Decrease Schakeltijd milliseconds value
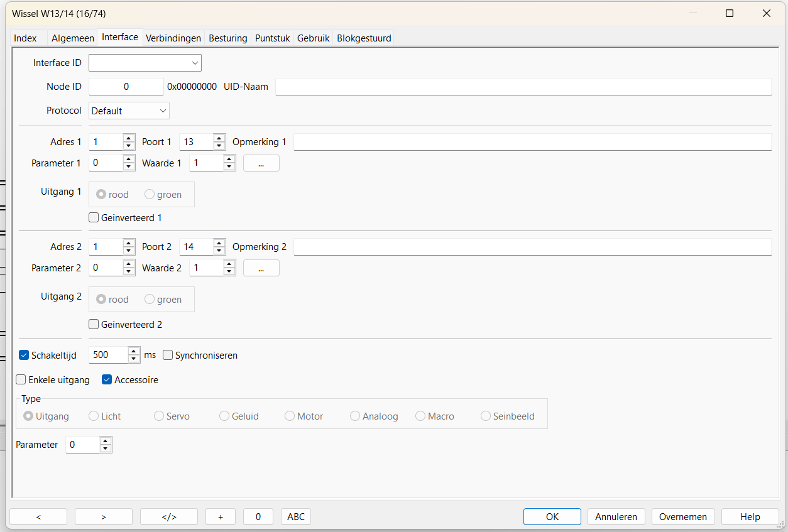 (x=134, y=359)
